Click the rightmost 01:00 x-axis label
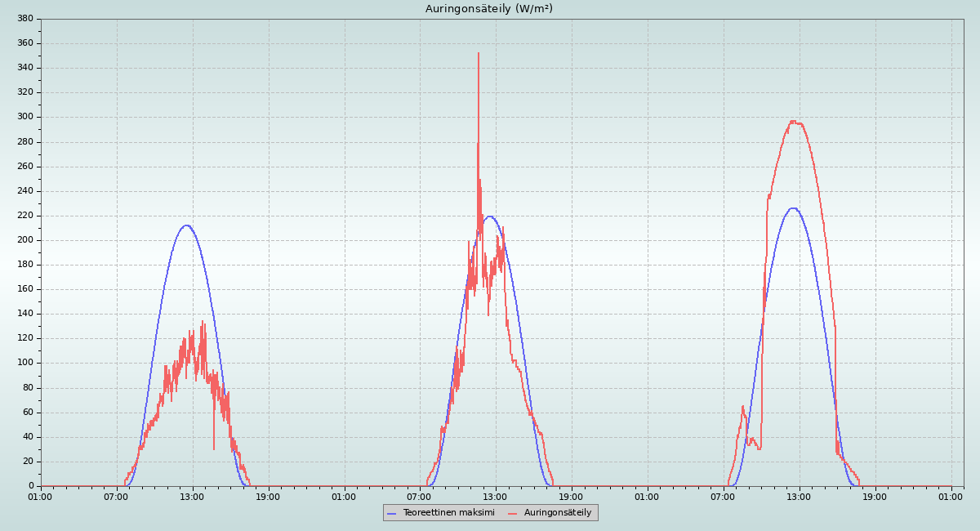 pos(951,497)
